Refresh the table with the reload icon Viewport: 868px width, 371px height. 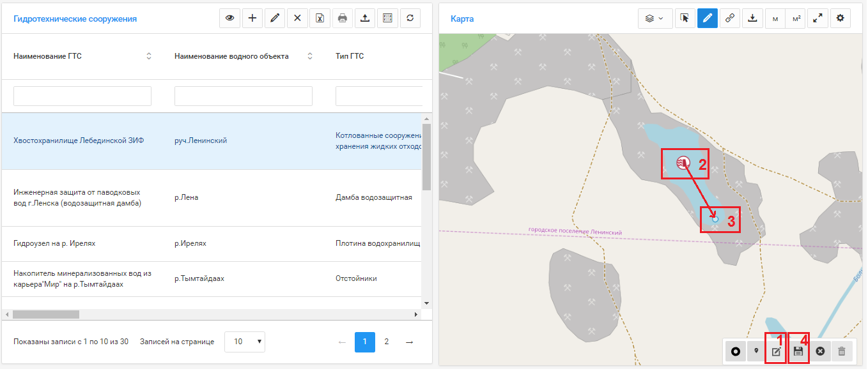410,19
